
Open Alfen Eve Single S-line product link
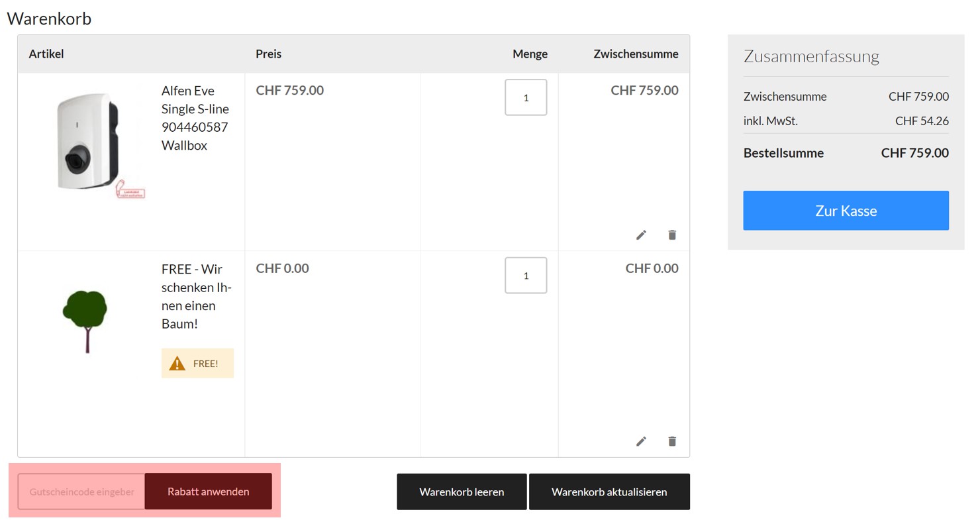point(195,118)
